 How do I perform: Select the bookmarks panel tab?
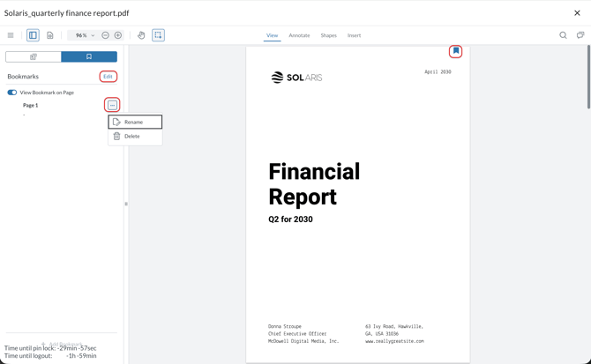coord(89,56)
